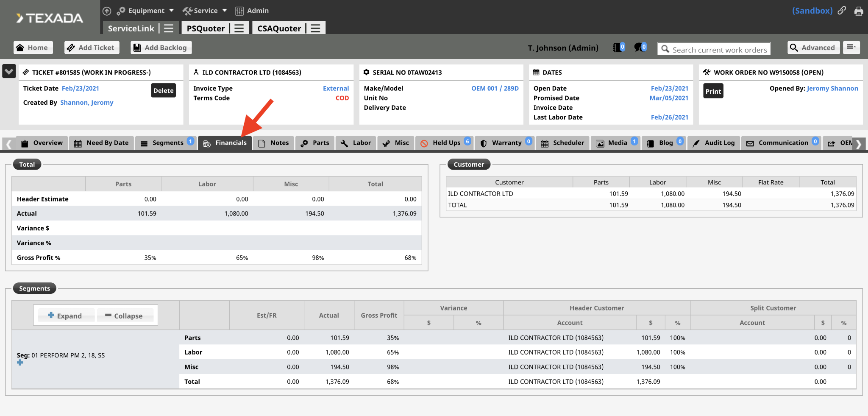
Task: Open the PSQuoter hamburger menu
Action: click(x=239, y=28)
